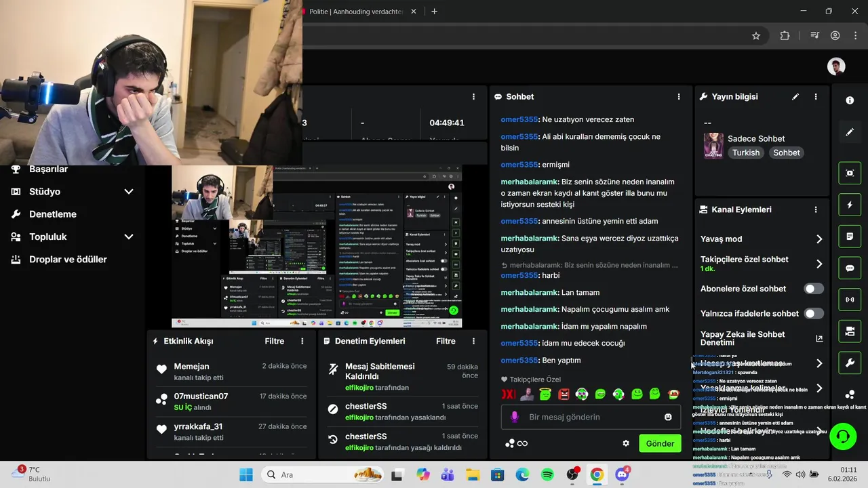
Task: Click in the Bir mesaj gönderin field
Action: 590,417
